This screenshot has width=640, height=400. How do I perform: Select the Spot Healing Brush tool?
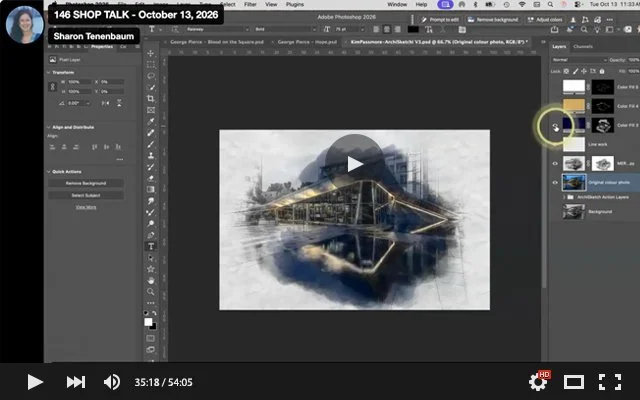pyautogui.click(x=151, y=133)
